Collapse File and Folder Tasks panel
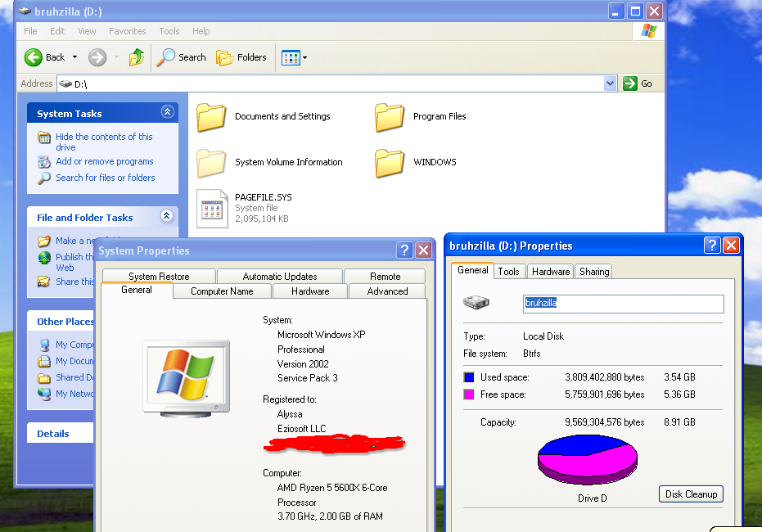The width and height of the screenshot is (762, 532). coord(167,216)
